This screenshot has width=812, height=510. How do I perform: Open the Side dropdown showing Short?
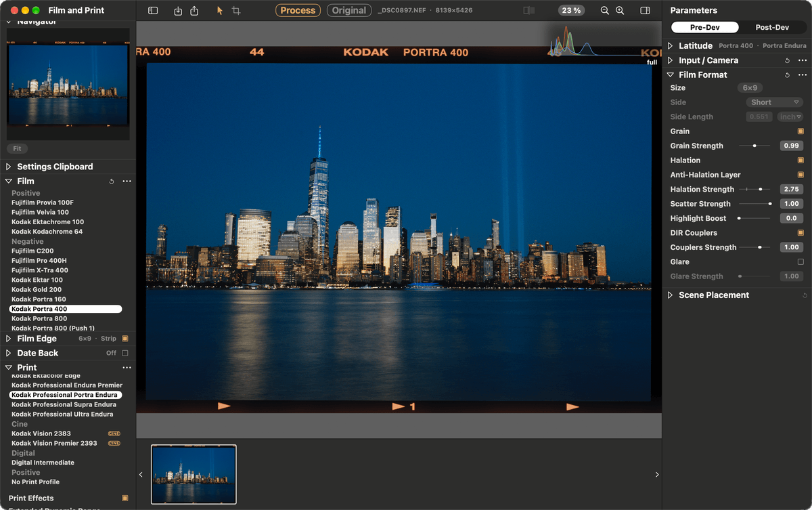[x=774, y=102]
